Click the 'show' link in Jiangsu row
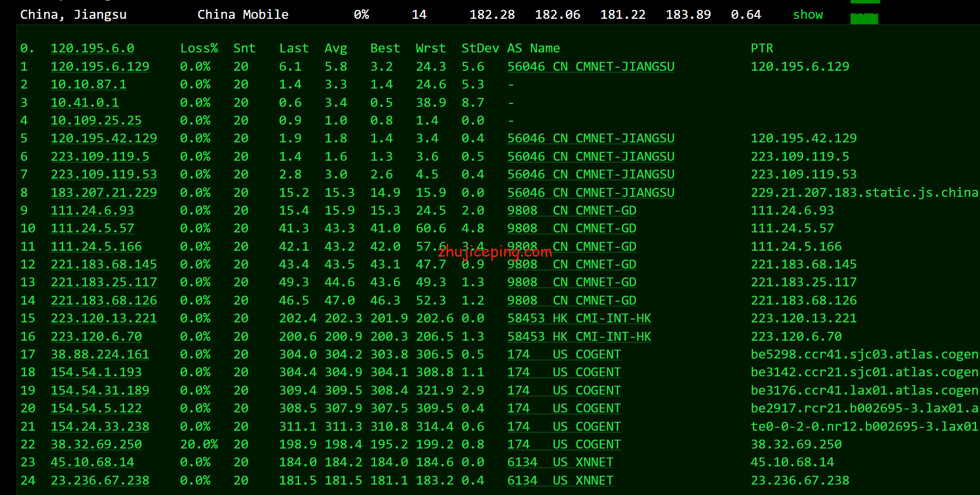 tap(808, 15)
